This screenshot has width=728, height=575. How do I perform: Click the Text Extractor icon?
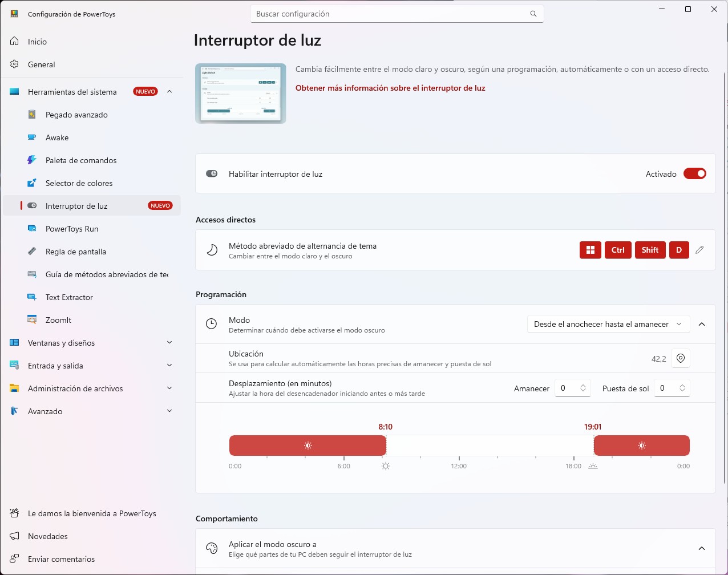tap(33, 297)
